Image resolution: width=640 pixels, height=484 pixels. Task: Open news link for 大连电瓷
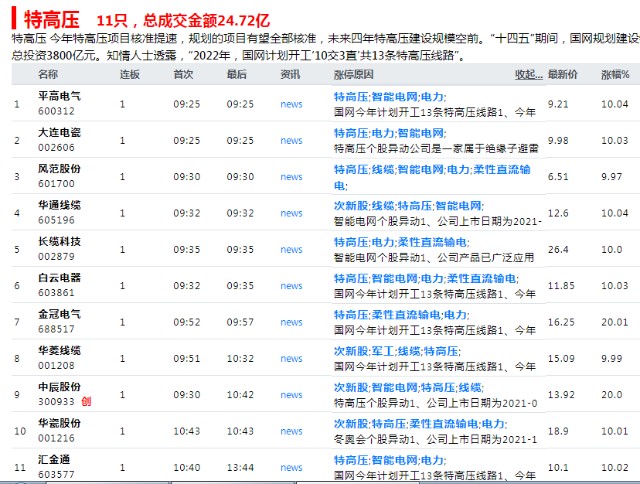[291, 140]
